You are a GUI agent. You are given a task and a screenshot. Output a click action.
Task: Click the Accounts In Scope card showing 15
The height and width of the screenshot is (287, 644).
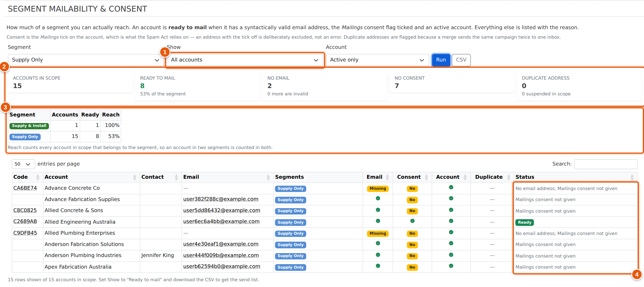pyautogui.click(x=70, y=83)
